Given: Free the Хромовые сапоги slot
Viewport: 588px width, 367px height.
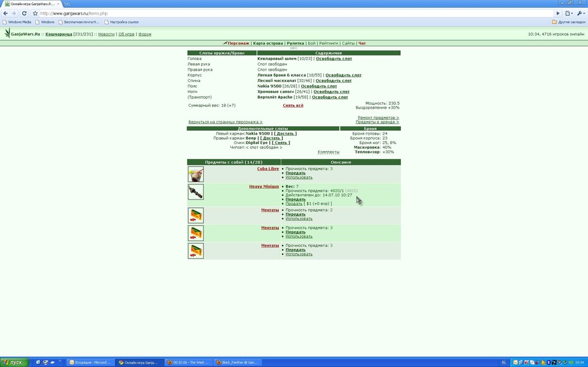Looking at the screenshot, I should pyautogui.click(x=331, y=92).
